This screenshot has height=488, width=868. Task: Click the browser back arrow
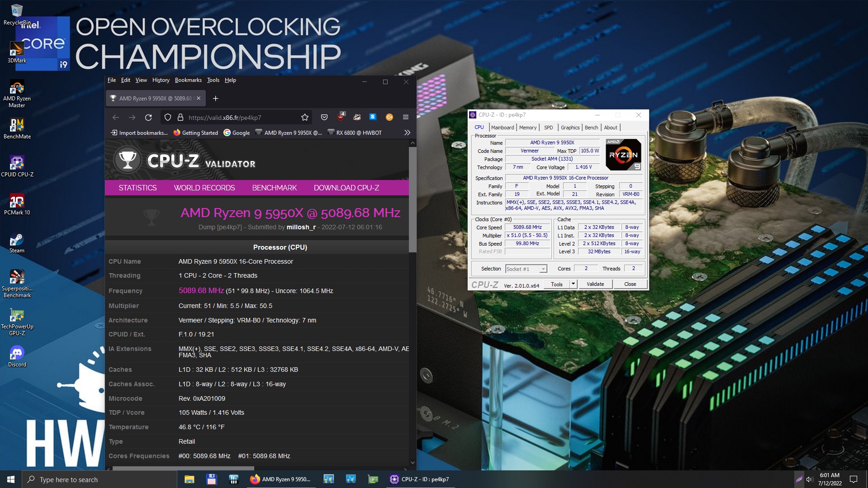pyautogui.click(x=116, y=118)
